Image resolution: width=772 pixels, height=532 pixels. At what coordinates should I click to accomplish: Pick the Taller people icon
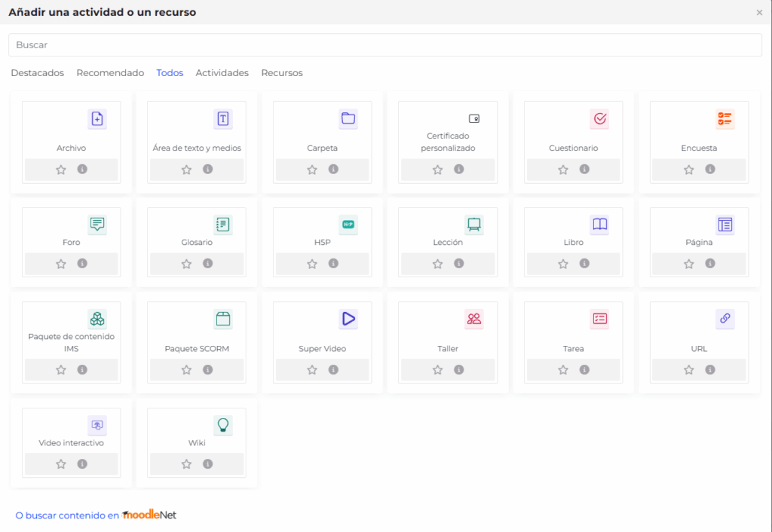pyautogui.click(x=473, y=319)
